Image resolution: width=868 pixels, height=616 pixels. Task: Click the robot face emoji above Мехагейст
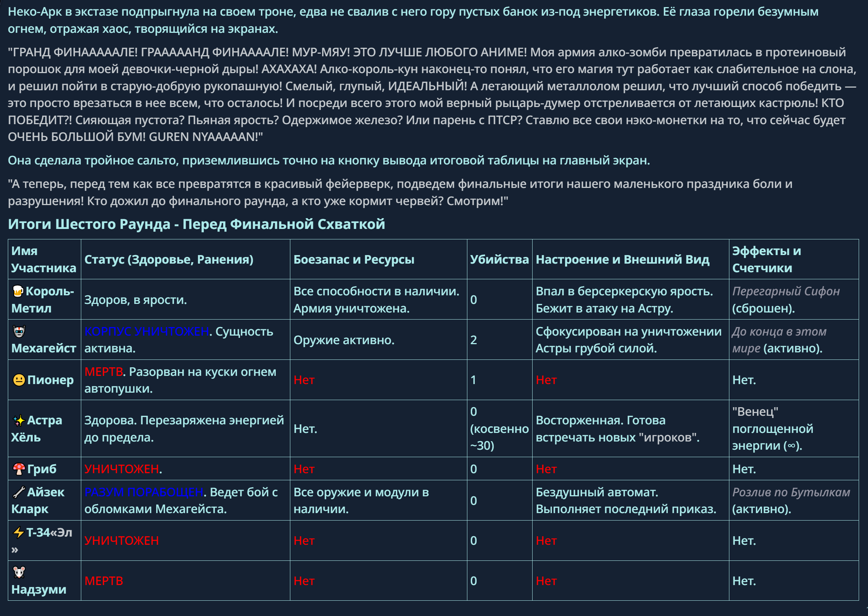pyautogui.click(x=19, y=331)
